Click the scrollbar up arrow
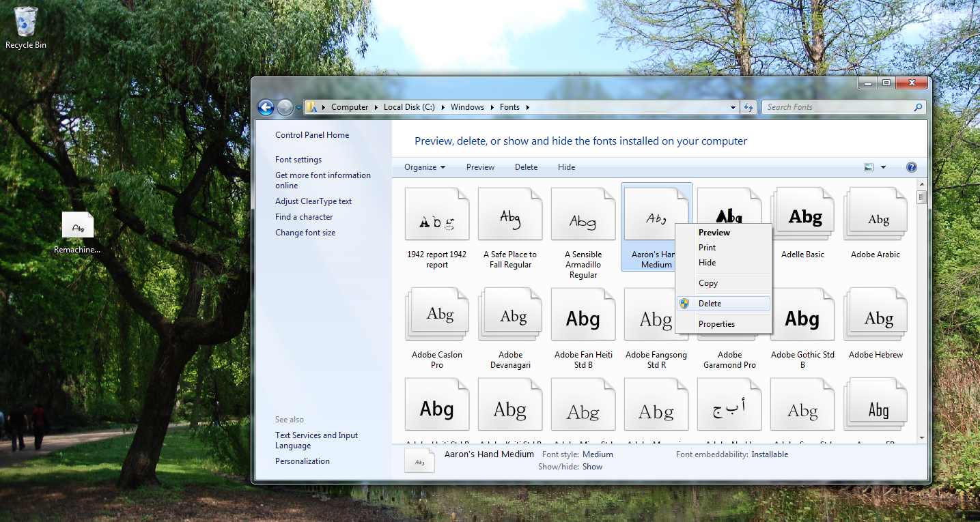Image resolution: width=980 pixels, height=522 pixels. 921,184
